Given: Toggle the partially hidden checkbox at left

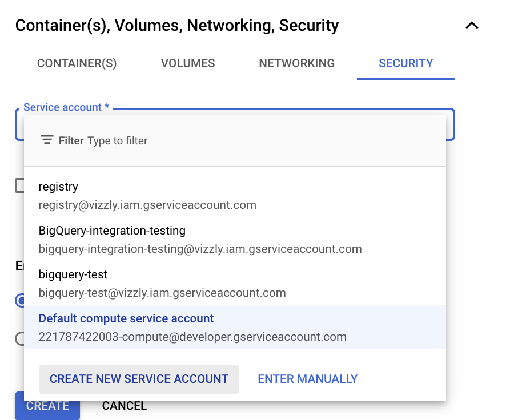Looking at the screenshot, I should (x=19, y=185).
